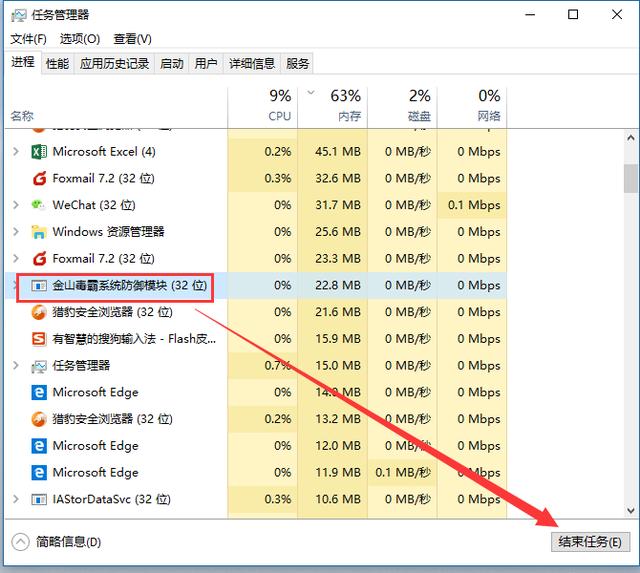Image resolution: width=640 pixels, height=573 pixels.
Task: Click the 22.8 MB memory cell
Action: [333, 285]
